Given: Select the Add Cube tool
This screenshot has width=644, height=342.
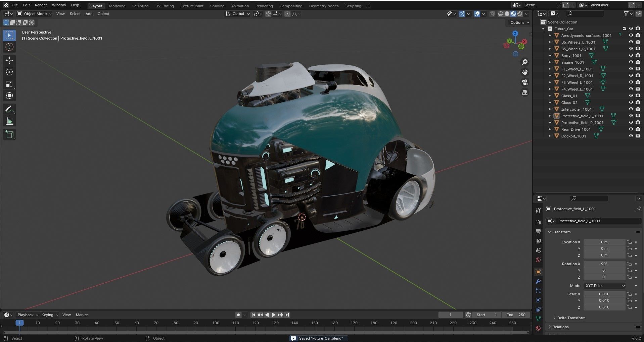Looking at the screenshot, I should pyautogui.click(x=9, y=134).
